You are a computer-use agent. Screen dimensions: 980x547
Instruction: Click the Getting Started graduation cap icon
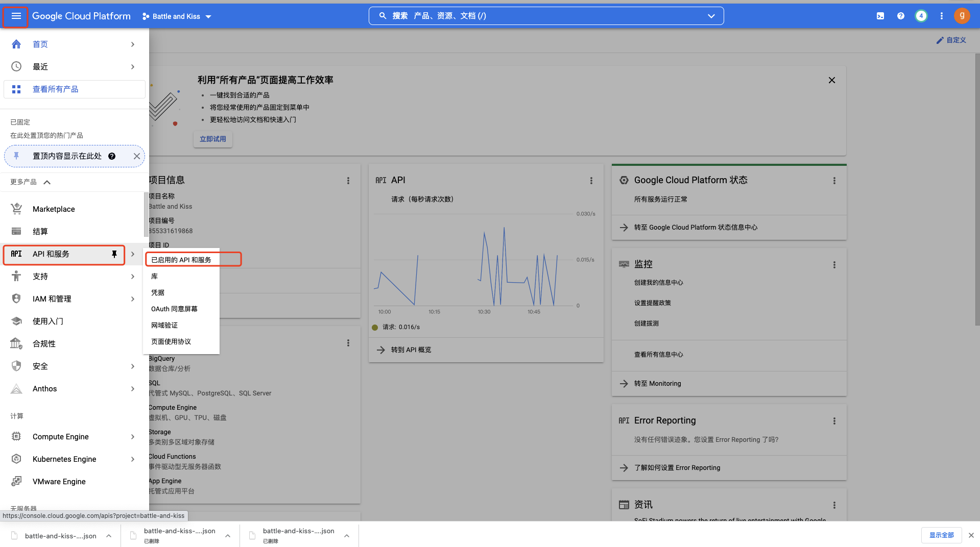click(16, 321)
